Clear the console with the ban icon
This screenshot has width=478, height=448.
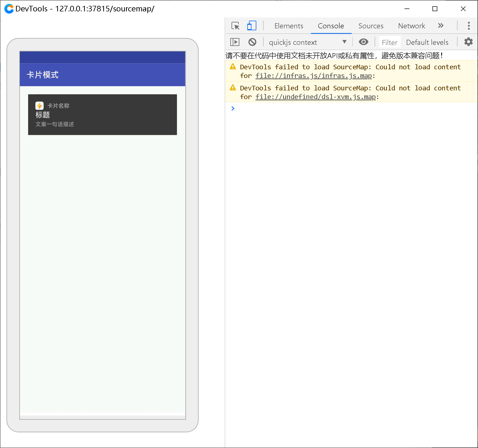(x=252, y=42)
